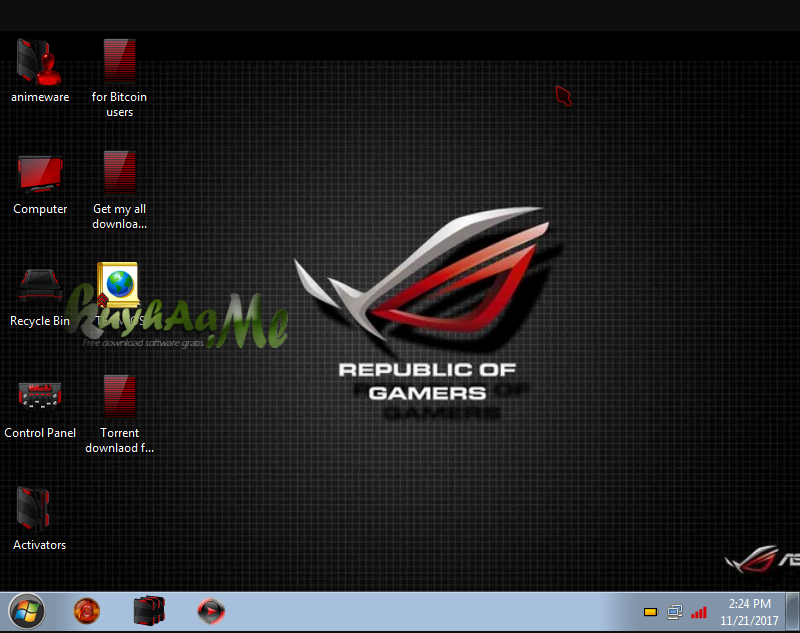The image size is (800, 633).
Task: Click the Windows Start button
Action: coord(27,611)
